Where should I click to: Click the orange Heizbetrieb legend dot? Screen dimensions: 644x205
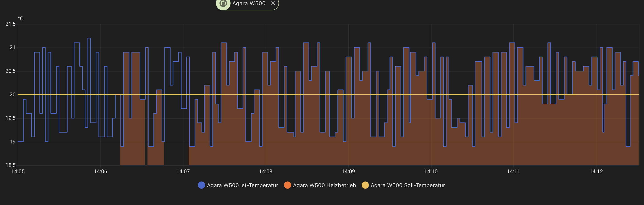pos(288,185)
